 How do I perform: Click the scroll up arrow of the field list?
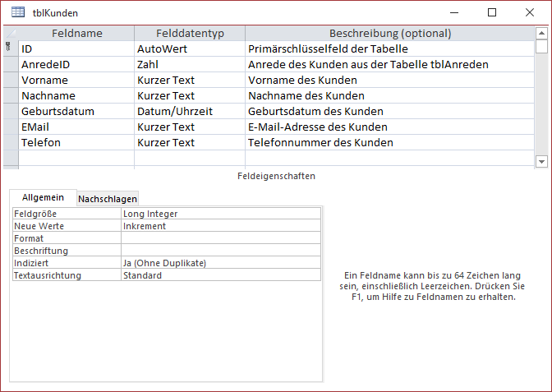click(x=541, y=34)
